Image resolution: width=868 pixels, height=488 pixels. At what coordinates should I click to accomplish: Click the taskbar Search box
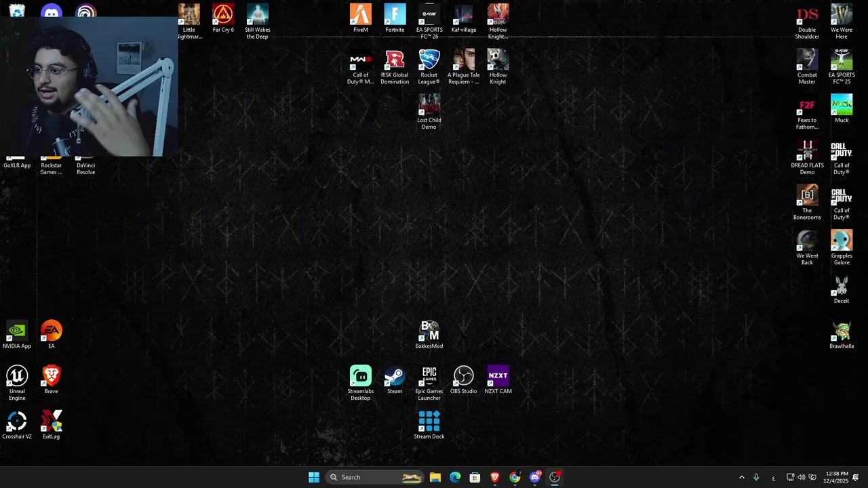(x=374, y=477)
